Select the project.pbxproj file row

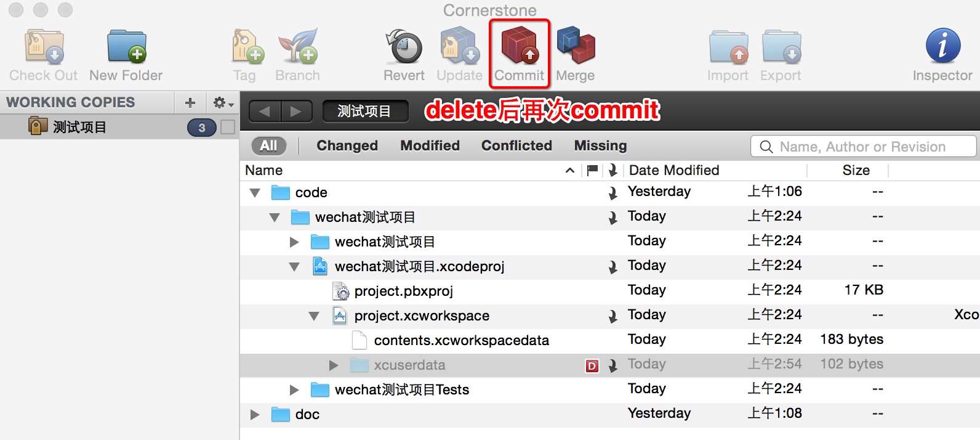pyautogui.click(x=404, y=291)
